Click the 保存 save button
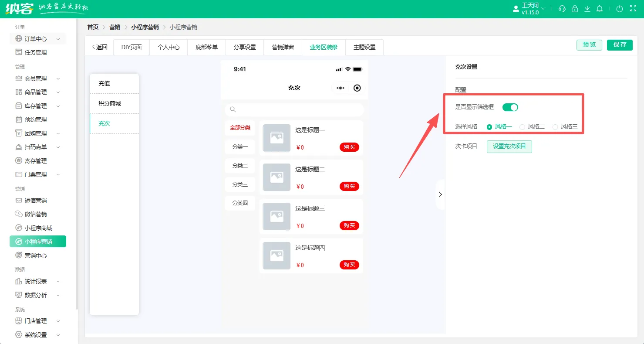 tap(619, 44)
